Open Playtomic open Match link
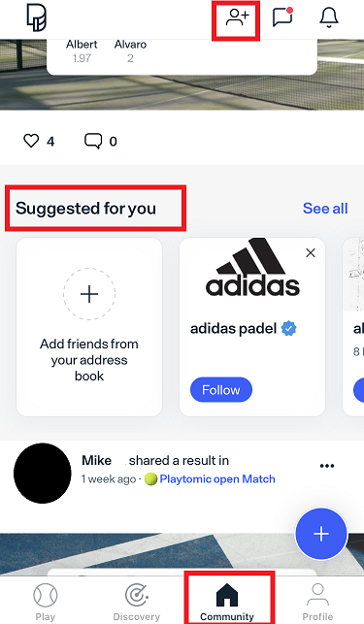 pyautogui.click(x=217, y=478)
